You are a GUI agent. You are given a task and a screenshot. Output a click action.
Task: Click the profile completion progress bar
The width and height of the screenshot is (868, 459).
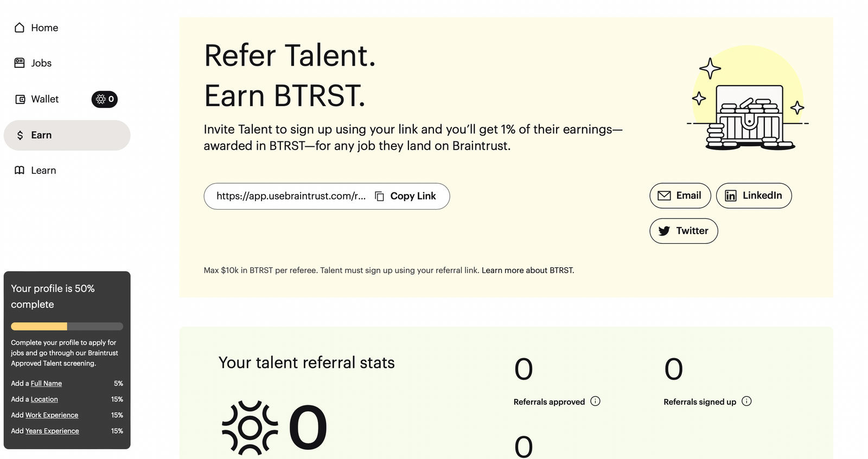[67, 326]
